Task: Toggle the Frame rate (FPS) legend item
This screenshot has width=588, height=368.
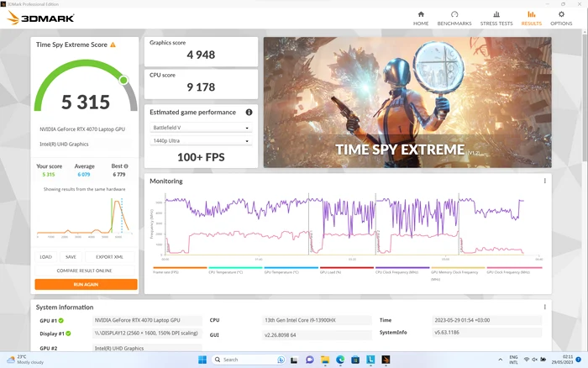Action: (x=180, y=270)
